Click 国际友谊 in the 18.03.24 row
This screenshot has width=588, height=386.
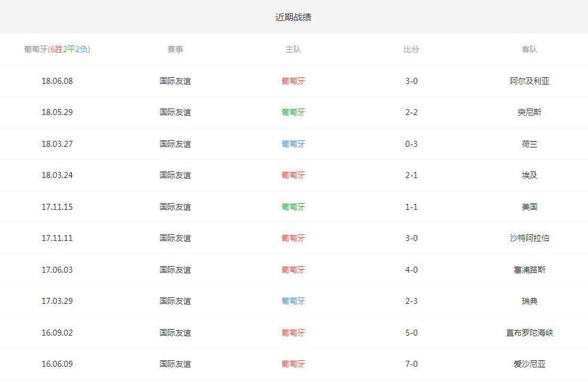click(x=175, y=175)
